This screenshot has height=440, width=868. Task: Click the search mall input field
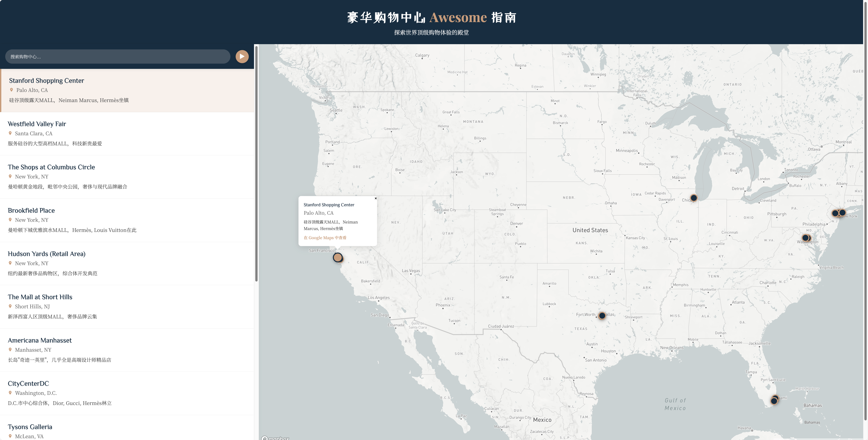point(118,57)
